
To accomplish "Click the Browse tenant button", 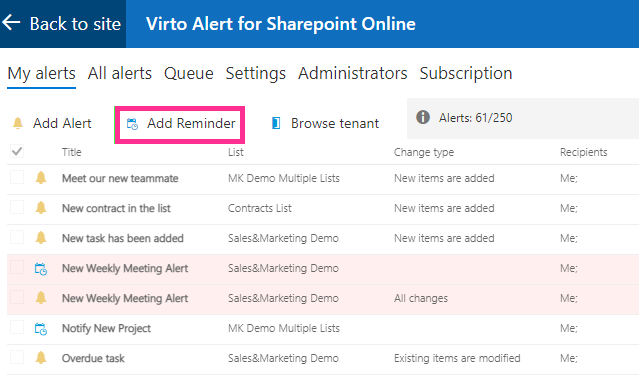I will click(325, 123).
